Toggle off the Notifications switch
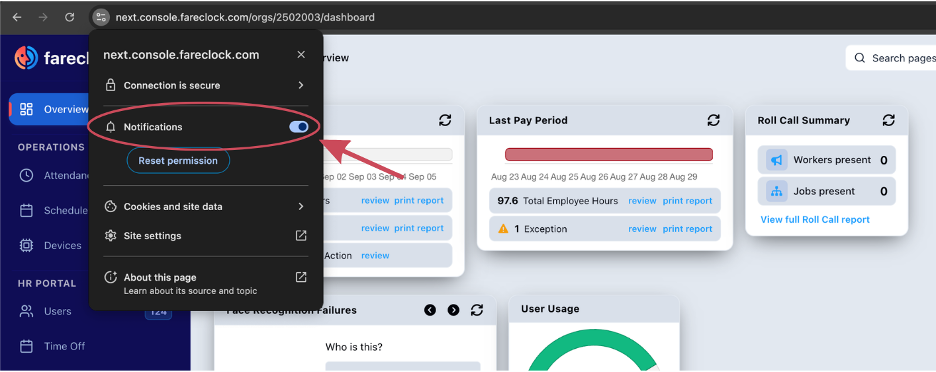This screenshot has height=372, width=936. [298, 127]
